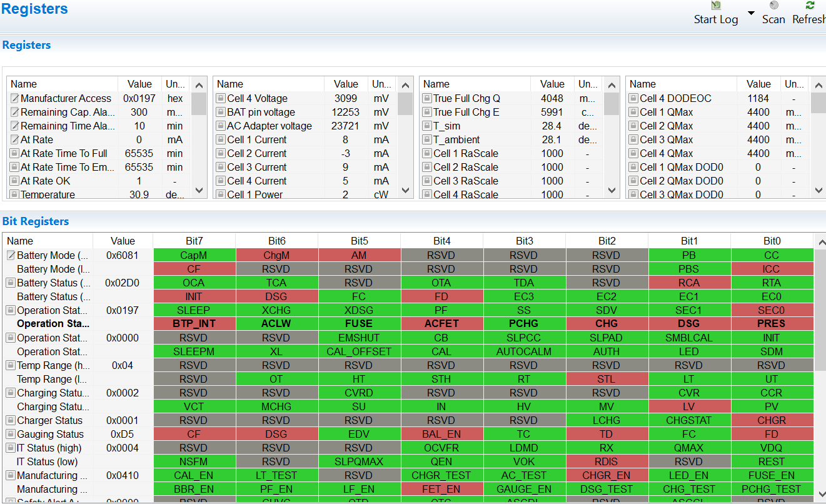Image resolution: width=826 pixels, height=504 pixels.
Task: Click the pencil icon for Remaining Time Alarm
Action: click(x=14, y=126)
